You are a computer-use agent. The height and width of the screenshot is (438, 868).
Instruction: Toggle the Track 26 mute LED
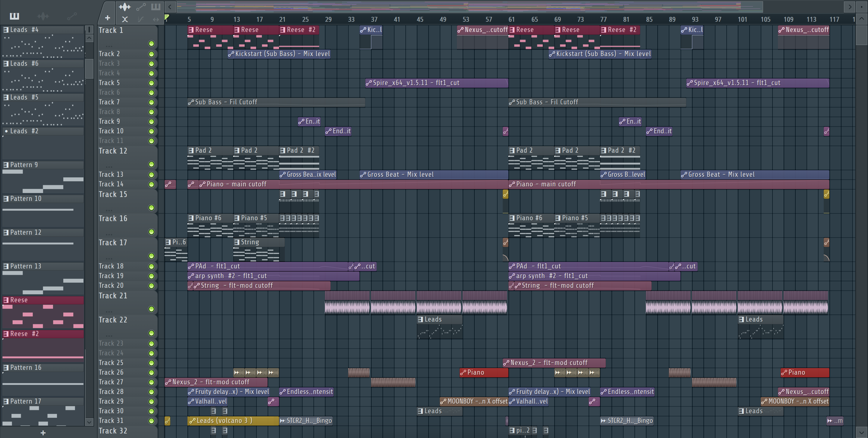[x=151, y=373]
